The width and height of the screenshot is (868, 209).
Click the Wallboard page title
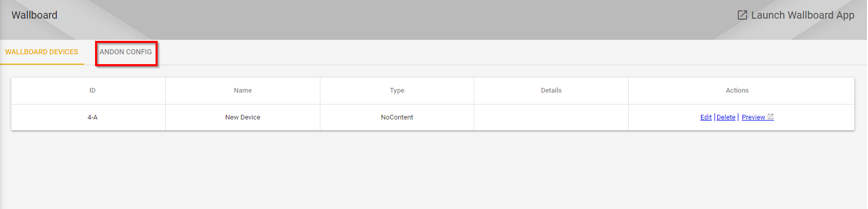pos(35,15)
